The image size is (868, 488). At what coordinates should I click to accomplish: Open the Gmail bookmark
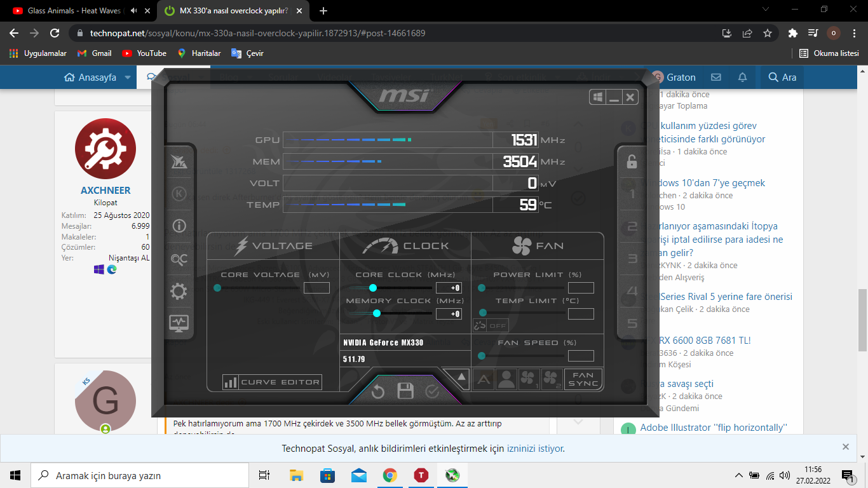click(94, 53)
